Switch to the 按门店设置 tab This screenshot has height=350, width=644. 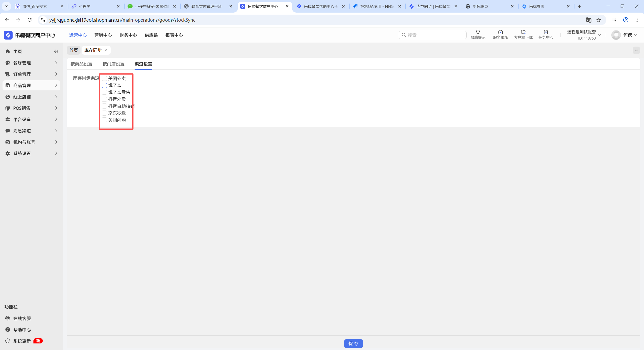click(x=113, y=64)
